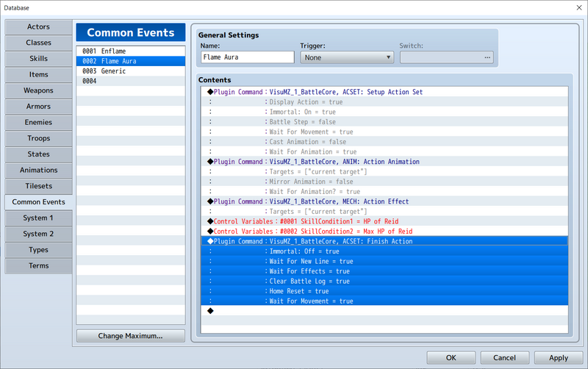Screen dimensions: 588x369
Task: Click the Switch ellipsis button
Action: [x=486, y=57]
